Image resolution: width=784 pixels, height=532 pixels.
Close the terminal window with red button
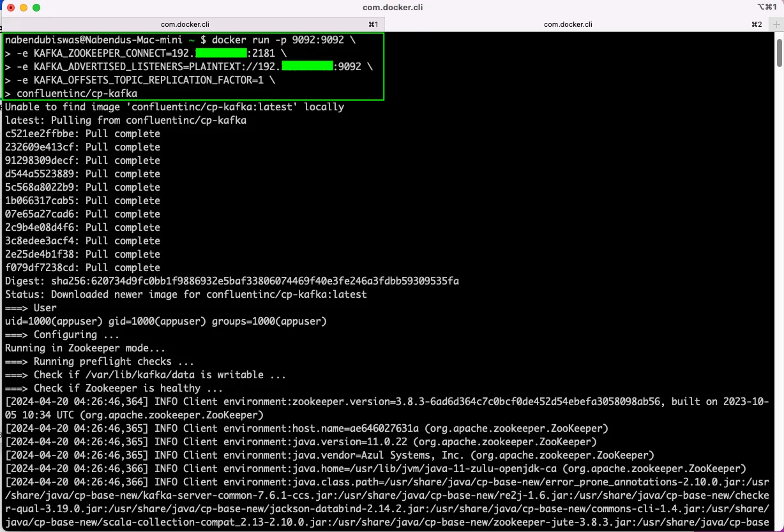[10, 8]
